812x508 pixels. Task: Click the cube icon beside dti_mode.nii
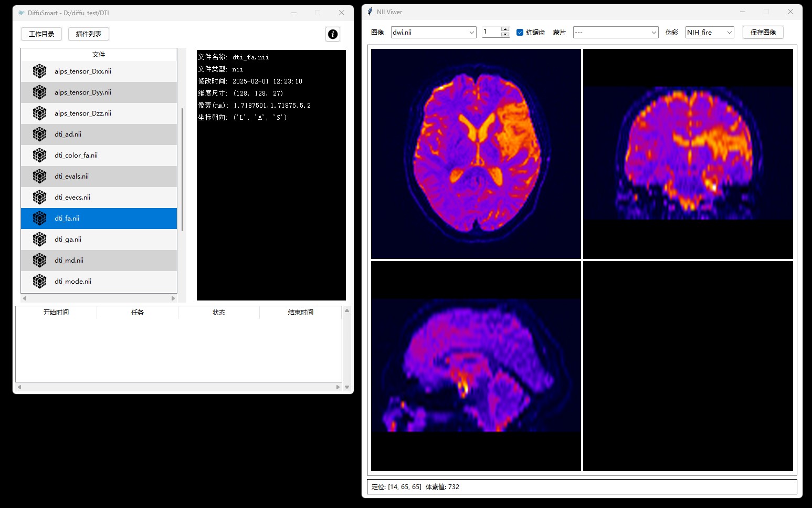click(x=39, y=282)
